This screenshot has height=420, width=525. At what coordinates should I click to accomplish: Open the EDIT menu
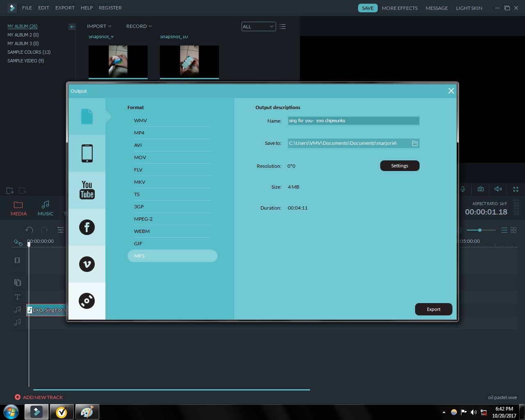[x=43, y=8]
